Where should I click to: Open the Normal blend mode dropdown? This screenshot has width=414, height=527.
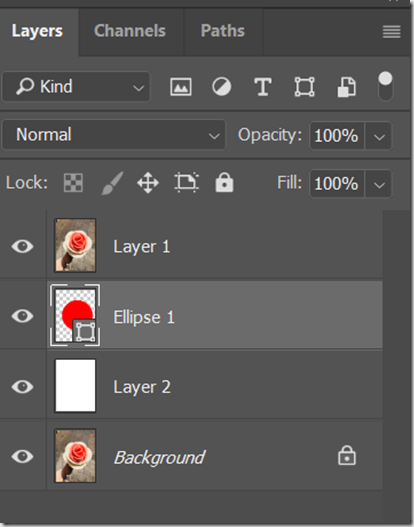coord(114,135)
